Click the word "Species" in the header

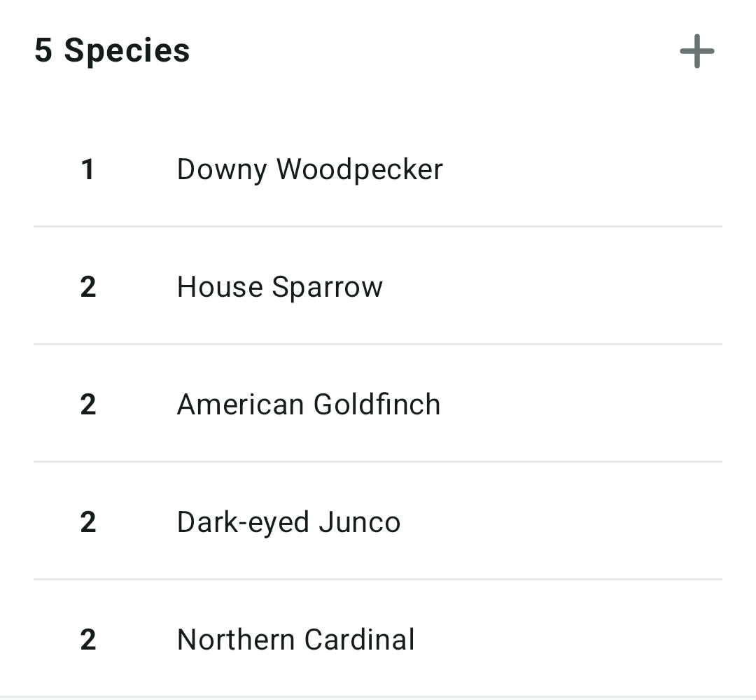pos(127,50)
